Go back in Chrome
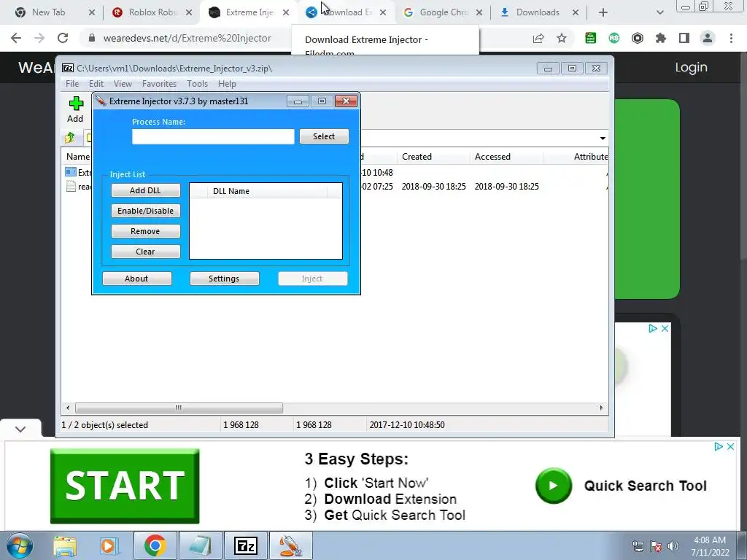This screenshot has width=747, height=560. click(16, 38)
